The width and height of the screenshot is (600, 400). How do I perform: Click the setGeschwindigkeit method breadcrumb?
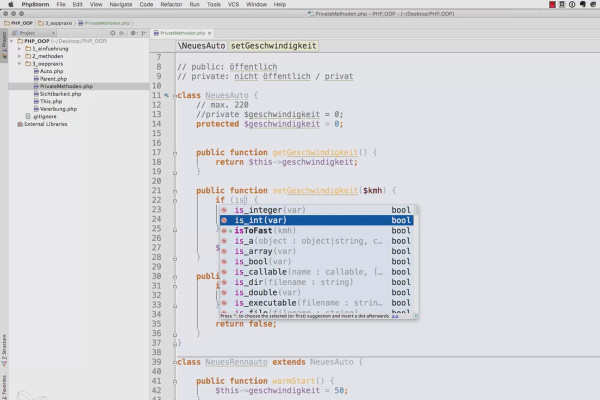tap(274, 46)
